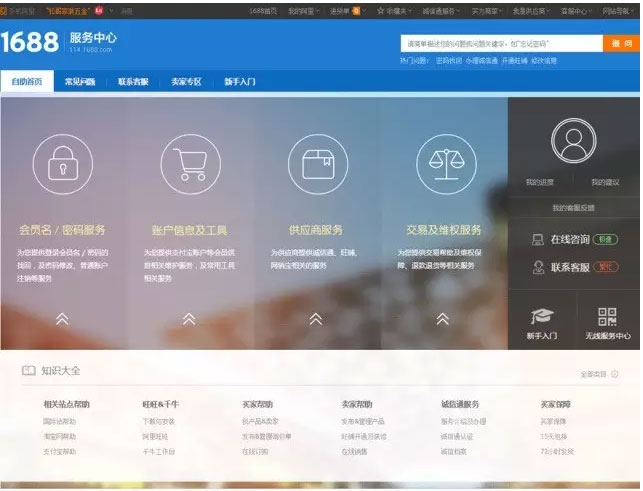This screenshot has width=643, height=491.
Task: Open the 国际站帮助 link
Action: pyautogui.click(x=59, y=421)
